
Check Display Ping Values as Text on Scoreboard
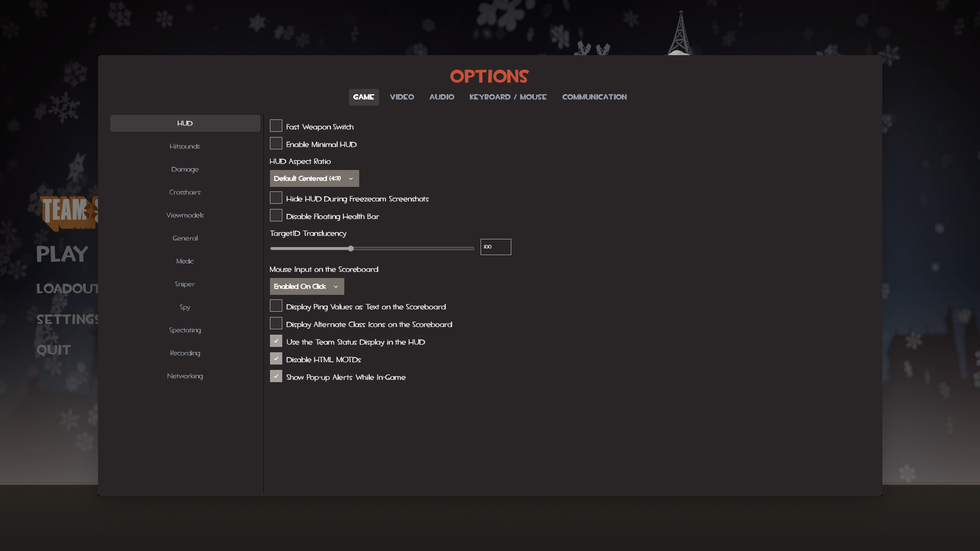coord(276,305)
